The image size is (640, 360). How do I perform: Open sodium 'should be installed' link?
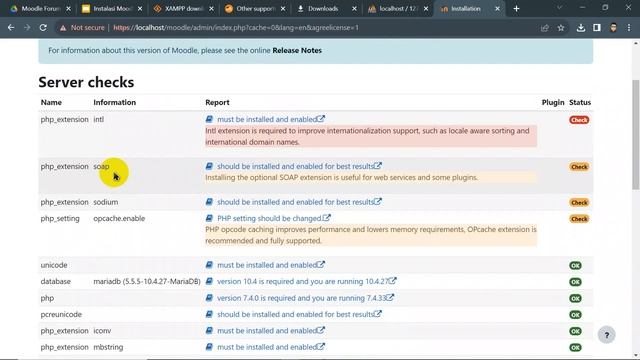(299, 202)
